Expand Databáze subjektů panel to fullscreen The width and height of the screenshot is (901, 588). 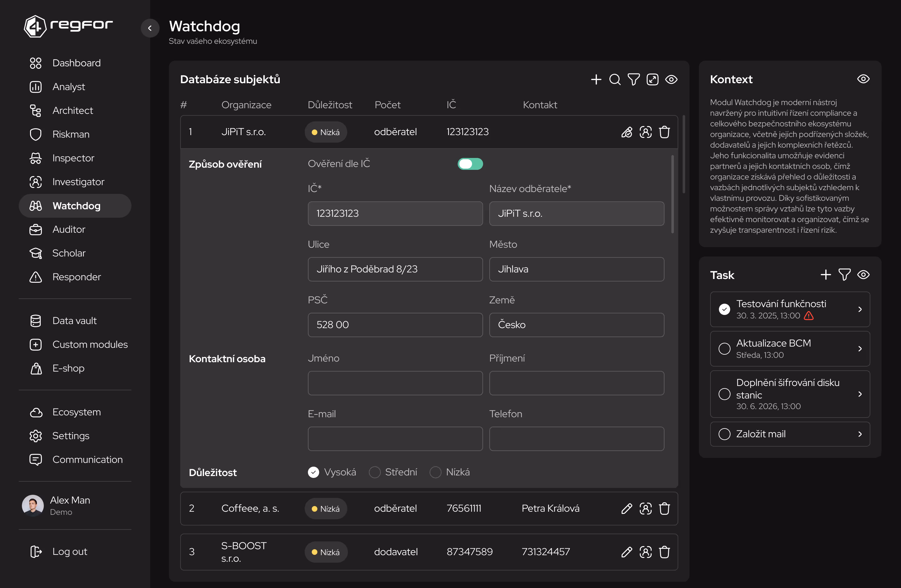pyautogui.click(x=652, y=79)
